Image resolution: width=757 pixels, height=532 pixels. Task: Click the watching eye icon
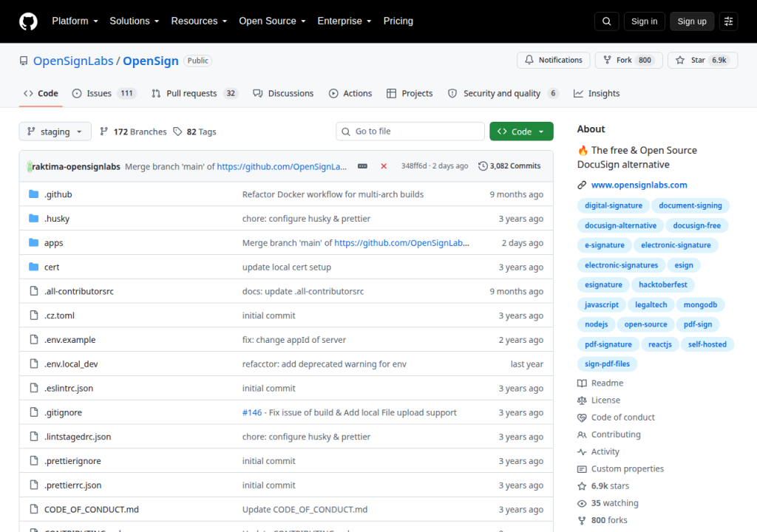coord(582,503)
